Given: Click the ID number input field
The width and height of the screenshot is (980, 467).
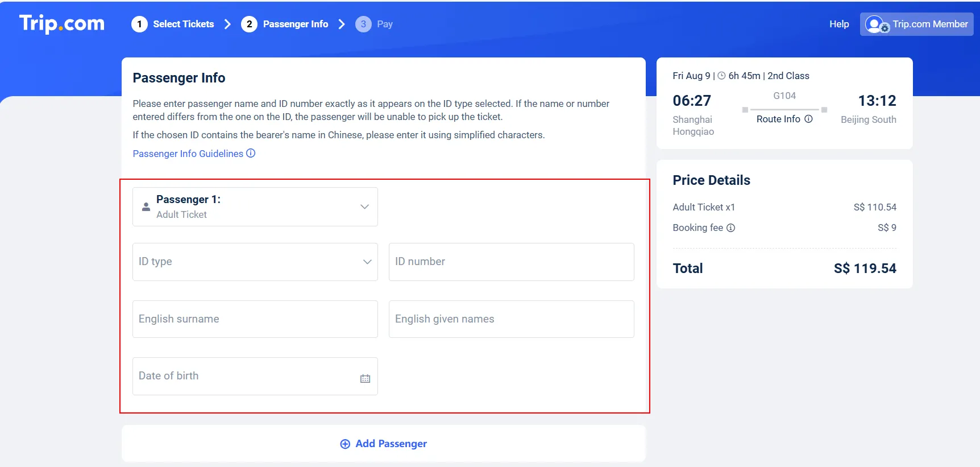Looking at the screenshot, I should pos(510,262).
